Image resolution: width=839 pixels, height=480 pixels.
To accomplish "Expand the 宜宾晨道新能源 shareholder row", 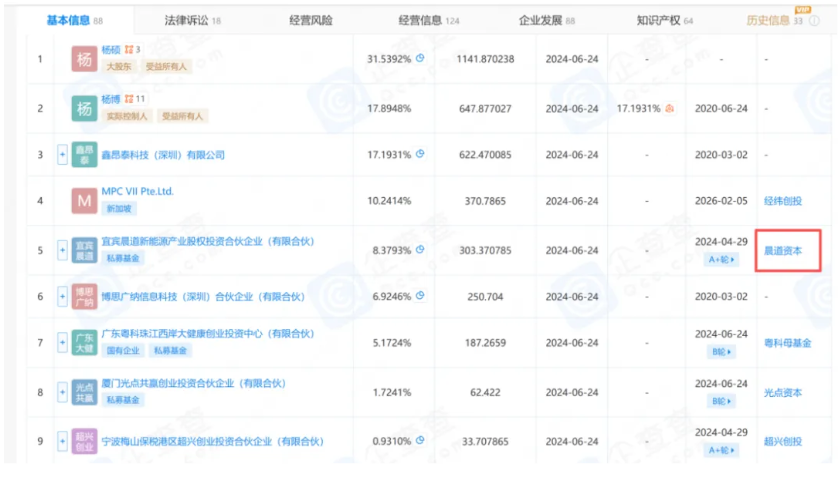I will [x=63, y=249].
